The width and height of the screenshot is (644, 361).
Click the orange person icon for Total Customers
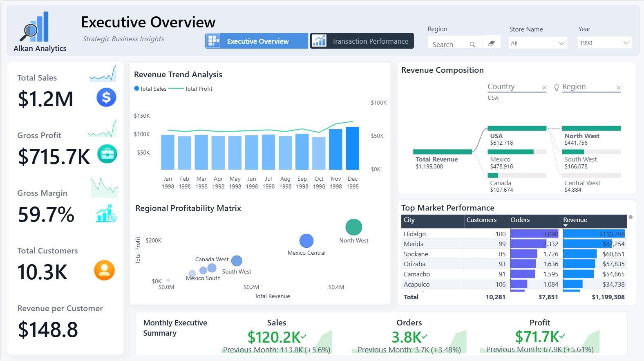tap(104, 270)
